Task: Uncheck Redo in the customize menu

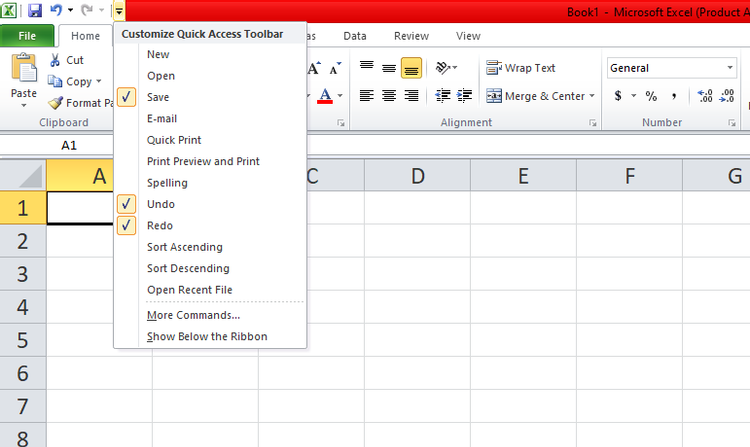Action: click(x=126, y=226)
